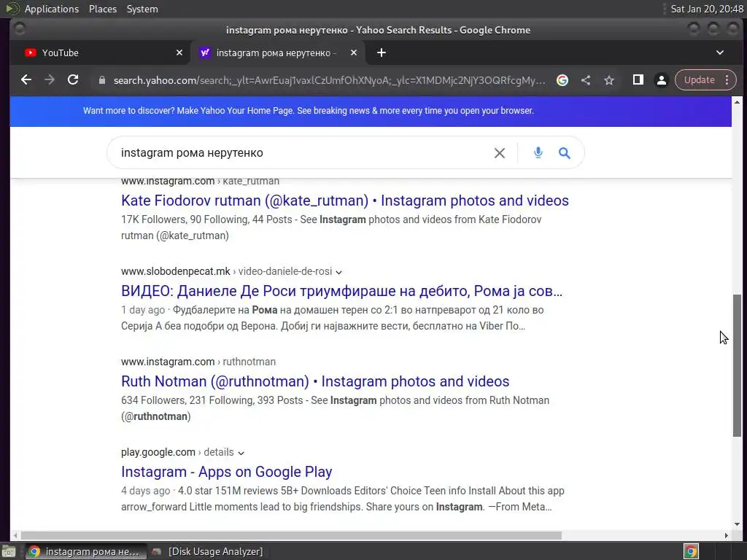Open the System menu
The width and height of the screenshot is (747, 560).
[142, 9]
